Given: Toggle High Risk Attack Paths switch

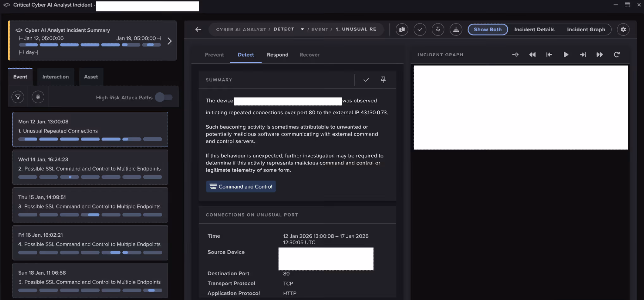Looking at the screenshot, I should 164,97.
